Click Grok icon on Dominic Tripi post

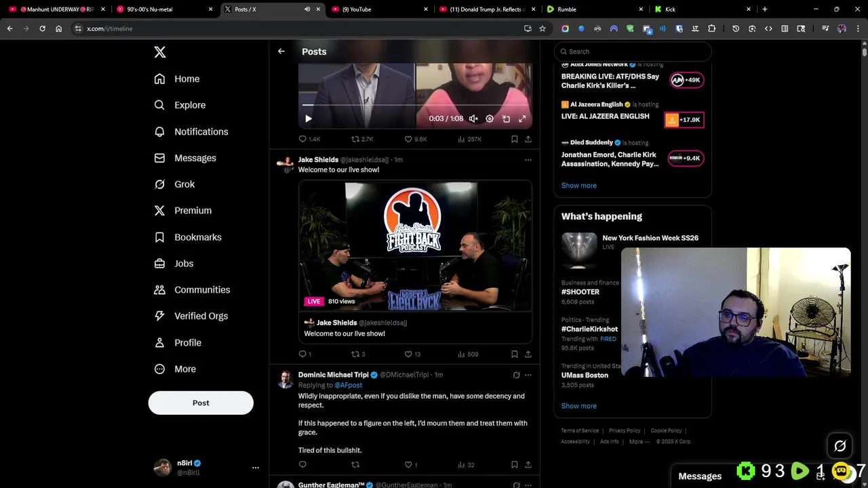pyautogui.click(x=516, y=375)
